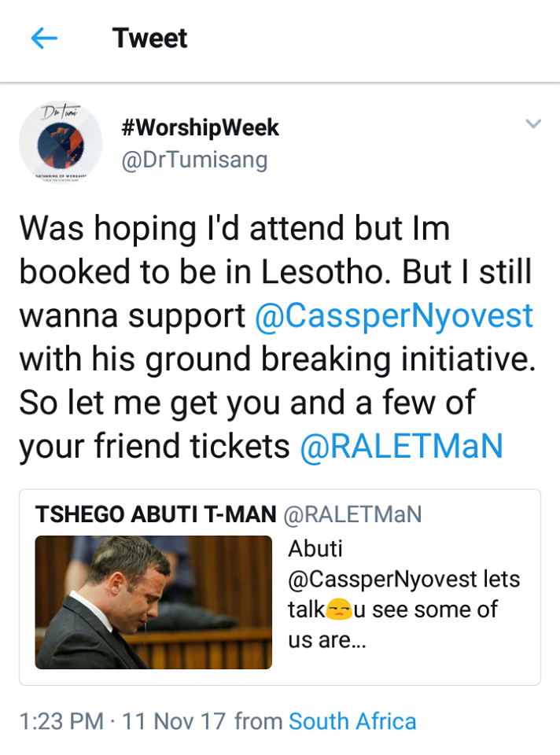Image resolution: width=560 pixels, height=755 pixels.
Task: Expand truncated text "us are…" in quote
Action: pos(327,640)
